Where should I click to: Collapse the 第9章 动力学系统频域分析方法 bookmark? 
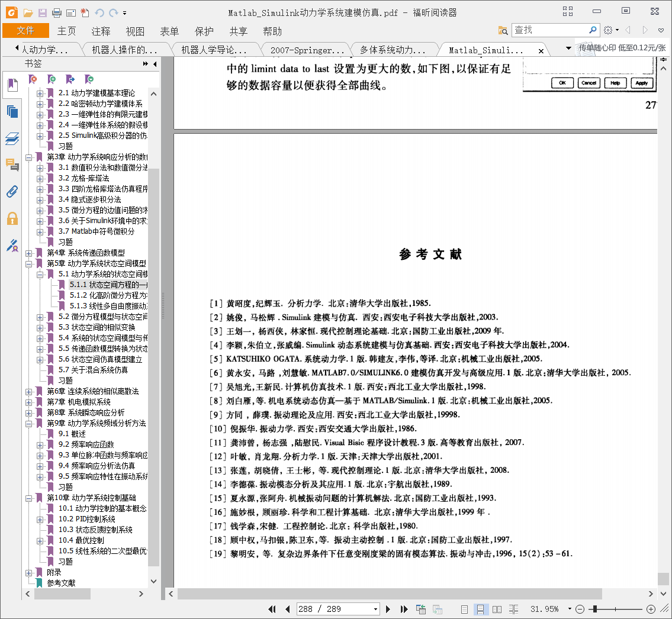tap(28, 424)
